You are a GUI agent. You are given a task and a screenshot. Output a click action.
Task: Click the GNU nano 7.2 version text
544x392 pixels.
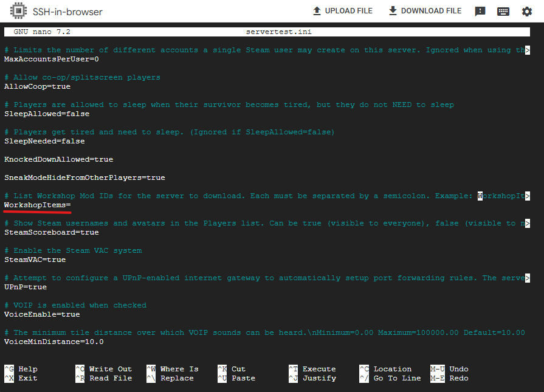point(42,32)
